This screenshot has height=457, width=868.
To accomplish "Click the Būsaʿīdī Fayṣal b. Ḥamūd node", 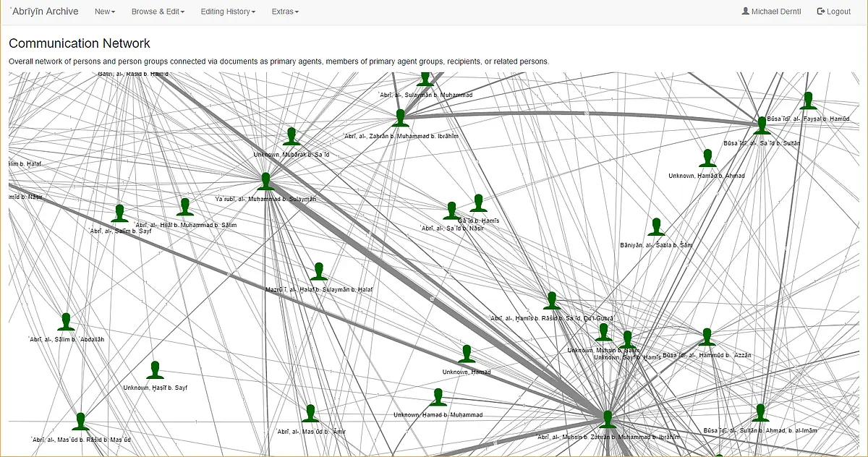I will (x=809, y=101).
